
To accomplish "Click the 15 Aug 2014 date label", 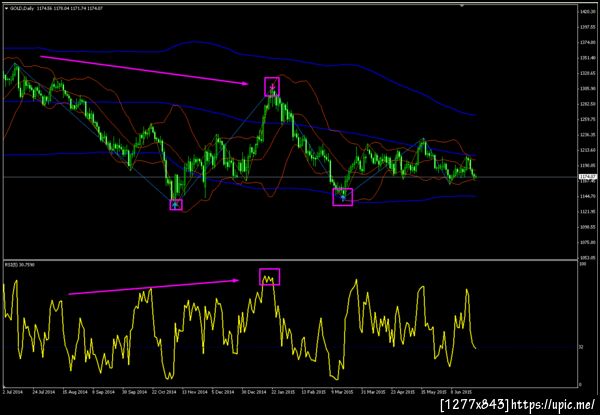I will (x=73, y=392).
